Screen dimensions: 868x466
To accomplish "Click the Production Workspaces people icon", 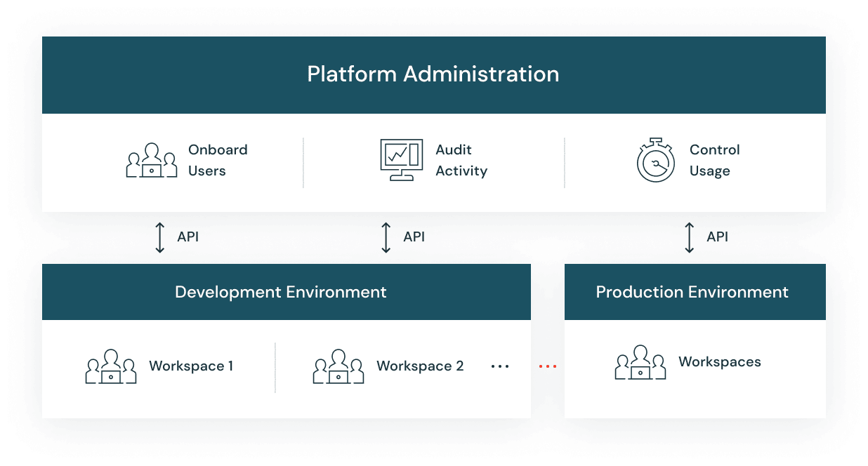I will pos(640,362).
